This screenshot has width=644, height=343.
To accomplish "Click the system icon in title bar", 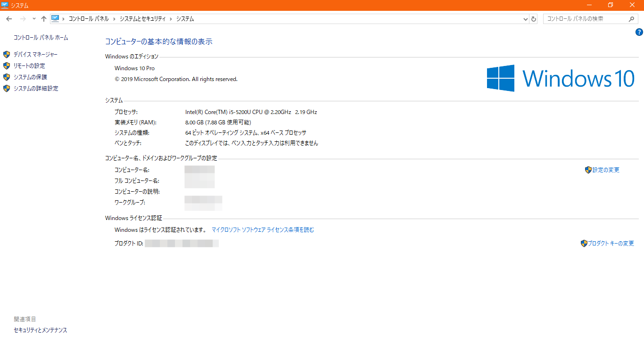I will [5, 5].
